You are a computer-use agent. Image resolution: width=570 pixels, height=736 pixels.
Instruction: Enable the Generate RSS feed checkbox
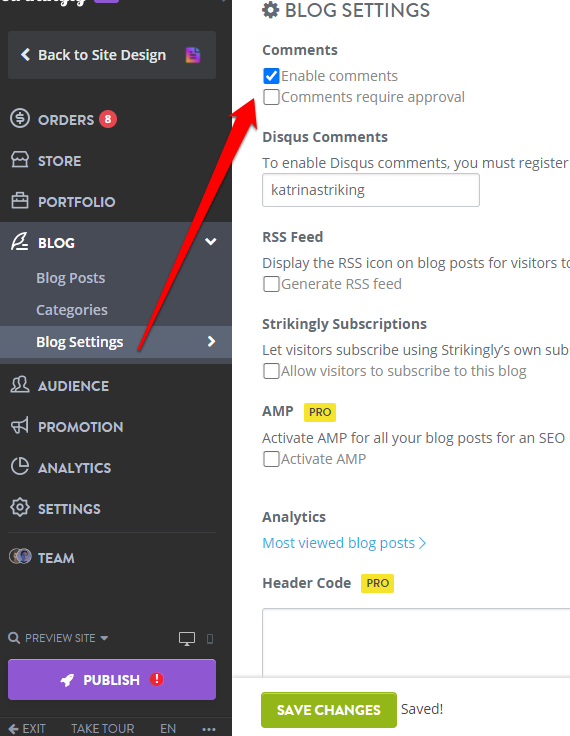pyautogui.click(x=271, y=284)
